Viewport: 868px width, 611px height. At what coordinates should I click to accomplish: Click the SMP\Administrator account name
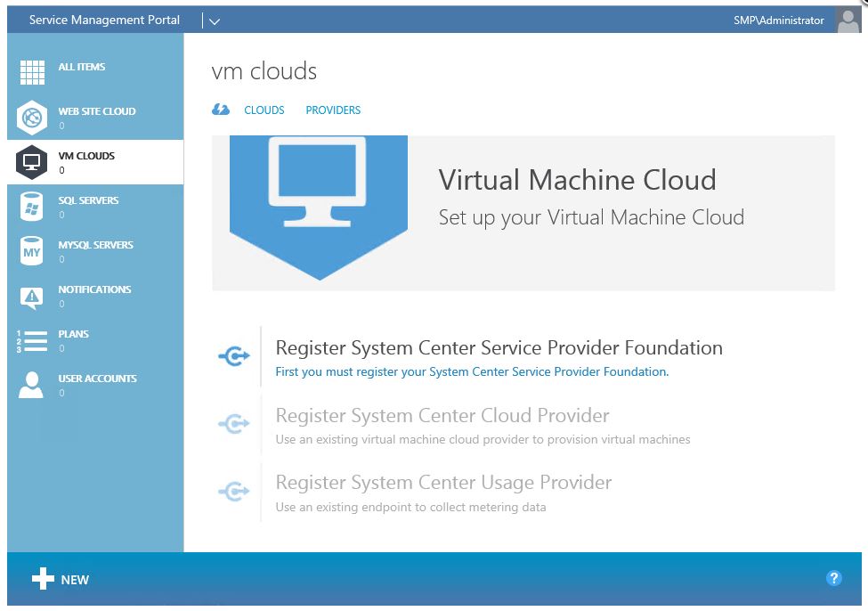[x=779, y=20]
